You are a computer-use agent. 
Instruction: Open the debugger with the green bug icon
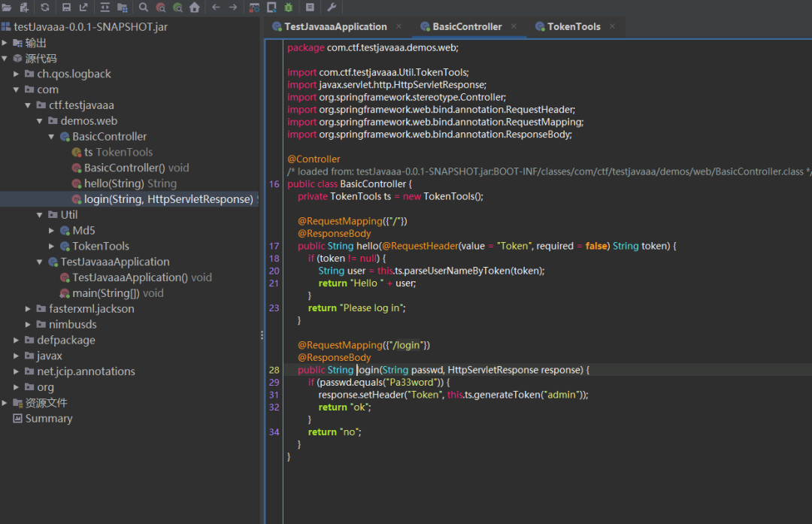coord(289,8)
